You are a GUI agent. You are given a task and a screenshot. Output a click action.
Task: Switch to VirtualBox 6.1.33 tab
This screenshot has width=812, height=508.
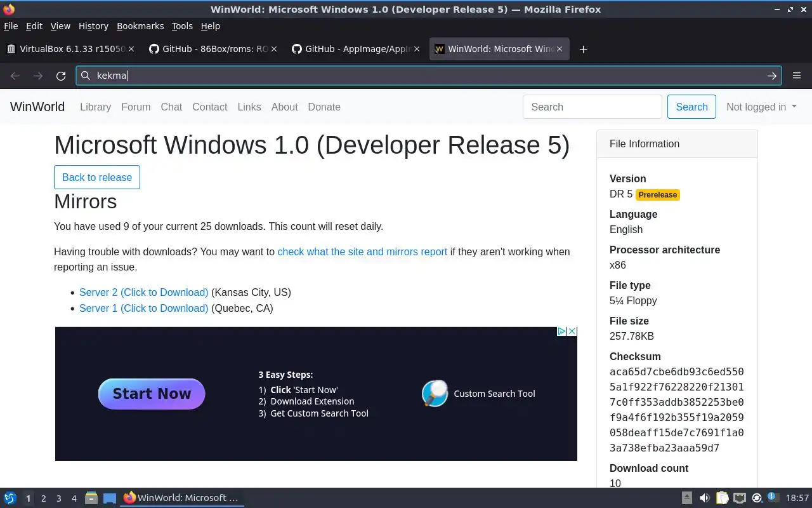pyautogui.click(x=70, y=49)
